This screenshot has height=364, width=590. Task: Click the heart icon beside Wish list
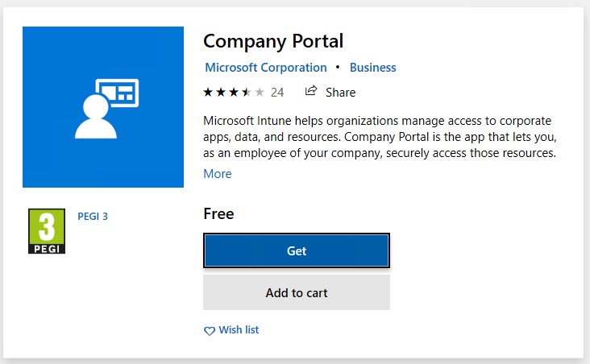(210, 330)
